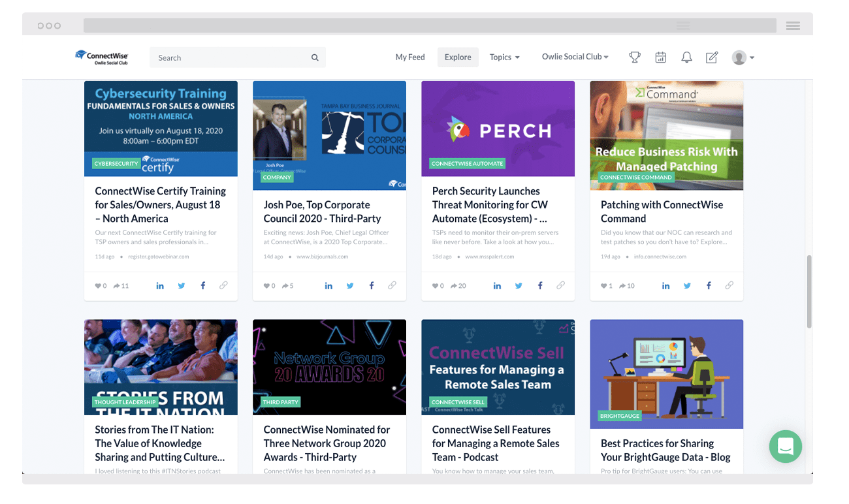Open ConnectWise Sell Features podcast title
The image size is (849, 504).
click(496, 443)
